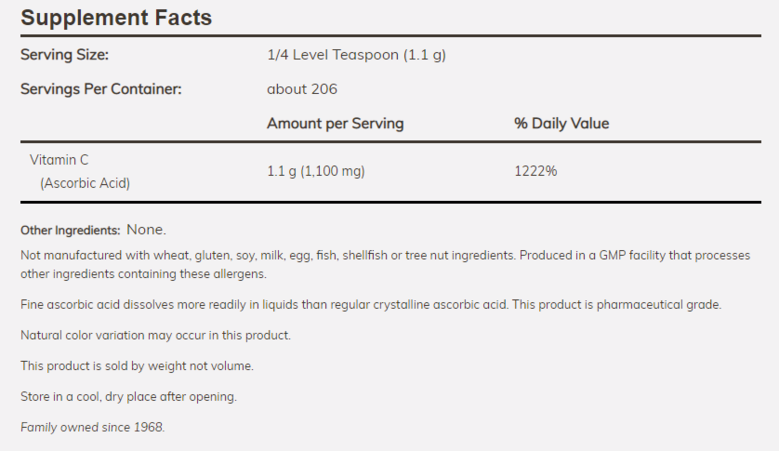779x451 pixels.
Task: Click the sold by weight not volume note
Action: (137, 366)
